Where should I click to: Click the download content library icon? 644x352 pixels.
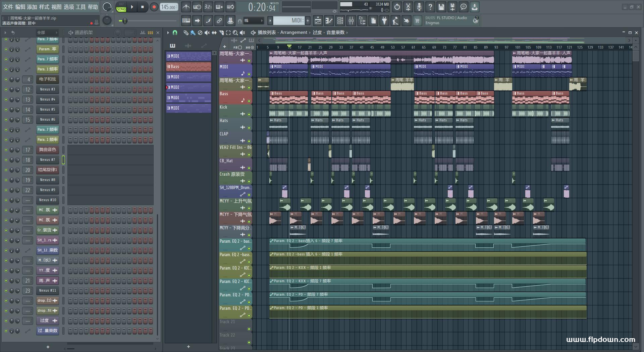[474, 7]
